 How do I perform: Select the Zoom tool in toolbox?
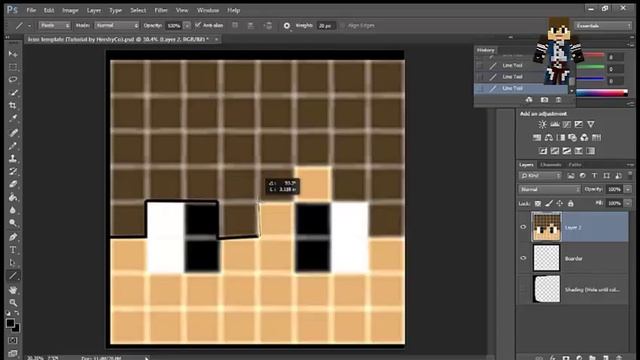click(x=13, y=303)
